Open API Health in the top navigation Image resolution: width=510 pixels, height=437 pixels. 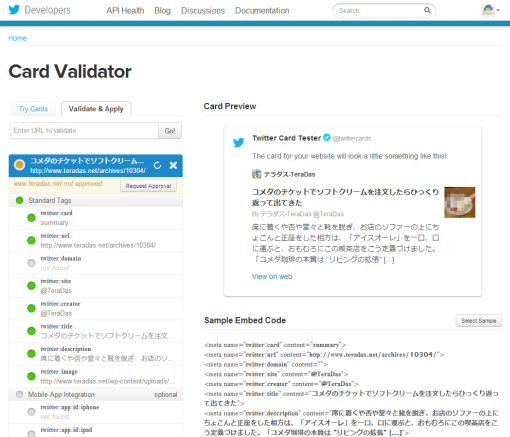pyautogui.click(x=125, y=11)
